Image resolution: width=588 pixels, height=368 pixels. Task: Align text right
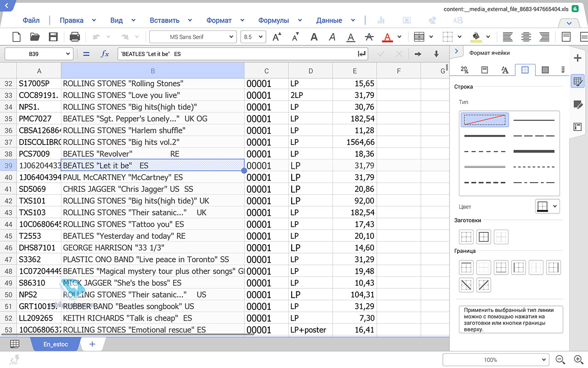[544, 37]
